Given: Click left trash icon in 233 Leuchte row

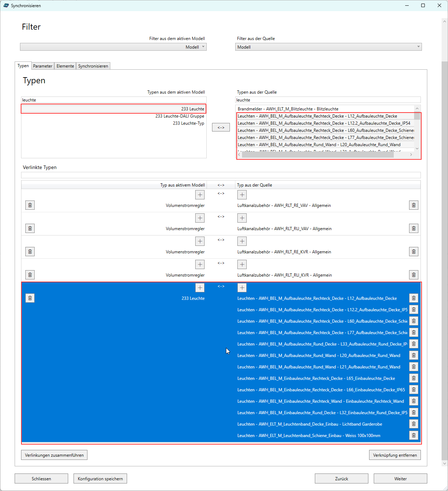Looking at the screenshot, I should pos(30,298).
